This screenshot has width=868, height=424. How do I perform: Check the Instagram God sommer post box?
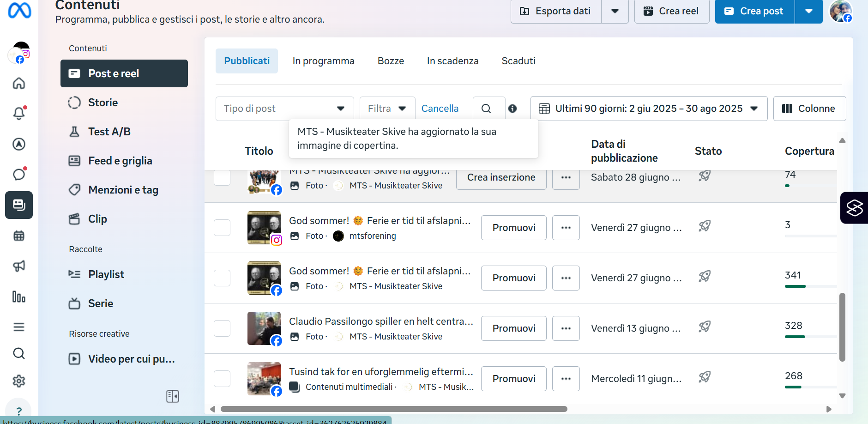(x=222, y=228)
